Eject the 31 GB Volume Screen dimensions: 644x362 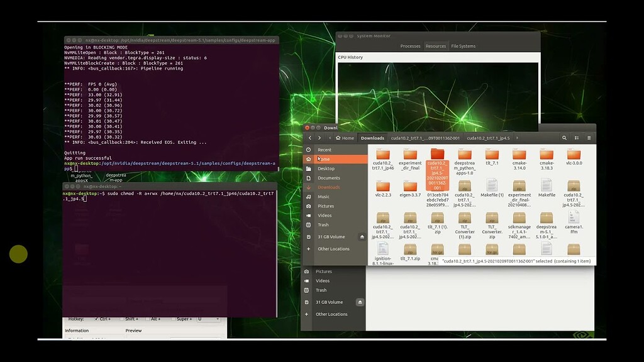[360, 237]
